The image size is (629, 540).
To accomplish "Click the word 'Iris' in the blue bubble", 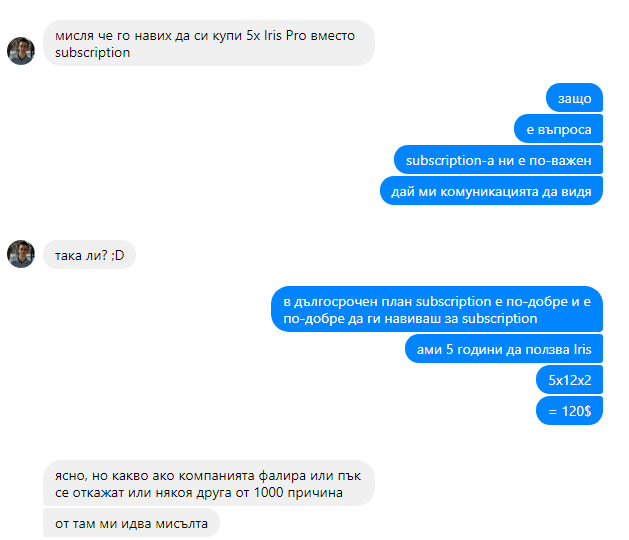I will point(582,349).
